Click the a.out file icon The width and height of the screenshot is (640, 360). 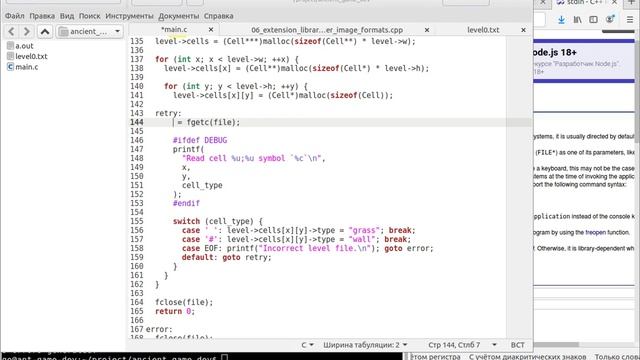point(11,46)
